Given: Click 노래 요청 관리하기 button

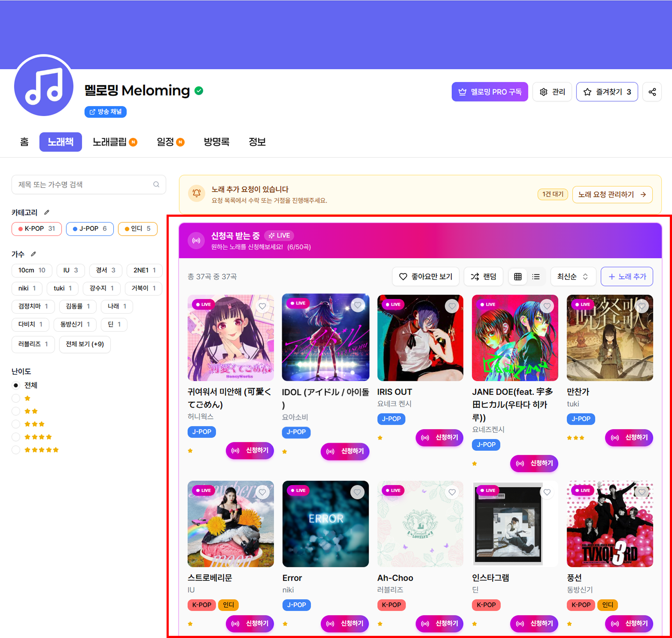Looking at the screenshot, I should pos(612,195).
